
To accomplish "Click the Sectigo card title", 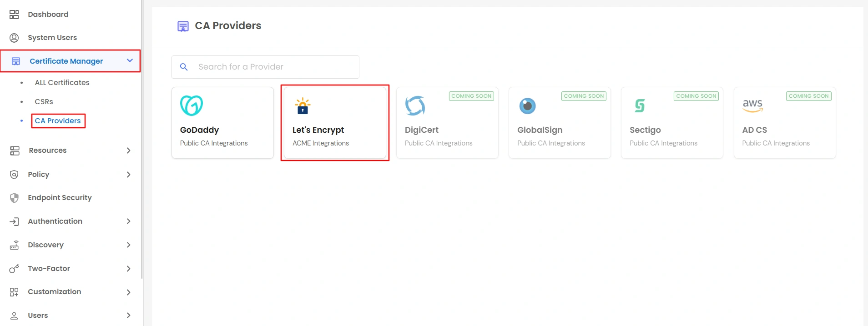I will click(645, 130).
